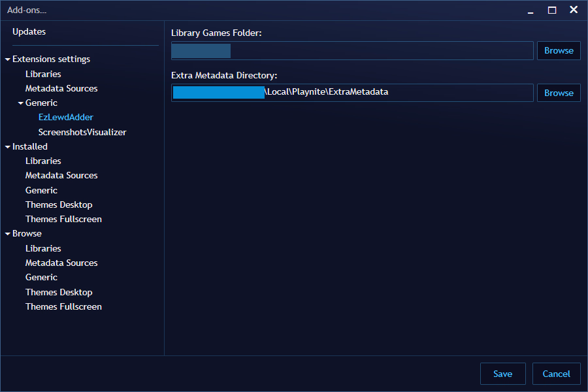The image size is (588, 392).
Task: Click the Library Games Folder text field
Action: coord(379,51)
